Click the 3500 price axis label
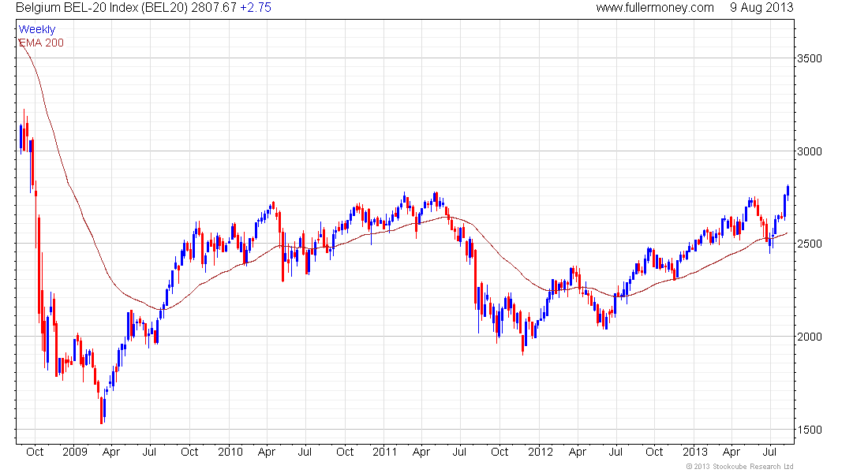Image resolution: width=868 pixels, height=473 pixels. pos(810,58)
